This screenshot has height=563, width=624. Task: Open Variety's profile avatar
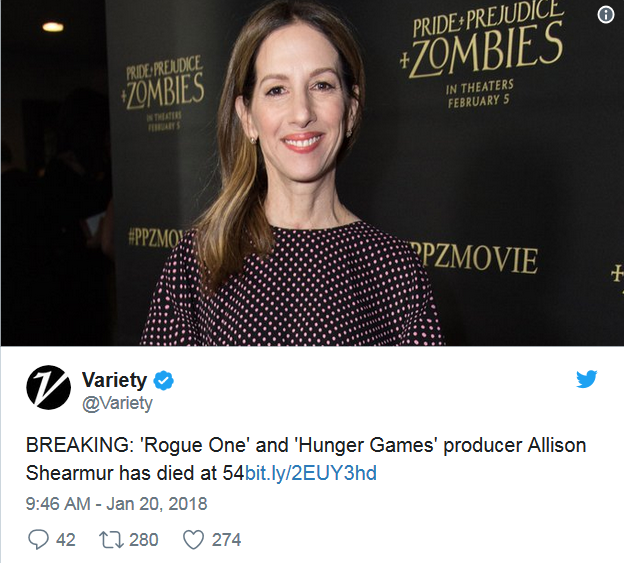(48, 388)
